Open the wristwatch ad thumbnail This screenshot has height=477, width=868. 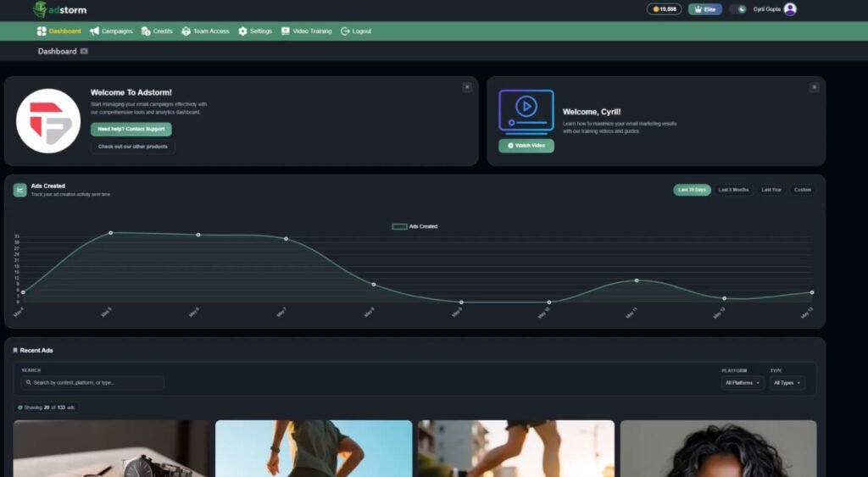pyautogui.click(x=111, y=448)
